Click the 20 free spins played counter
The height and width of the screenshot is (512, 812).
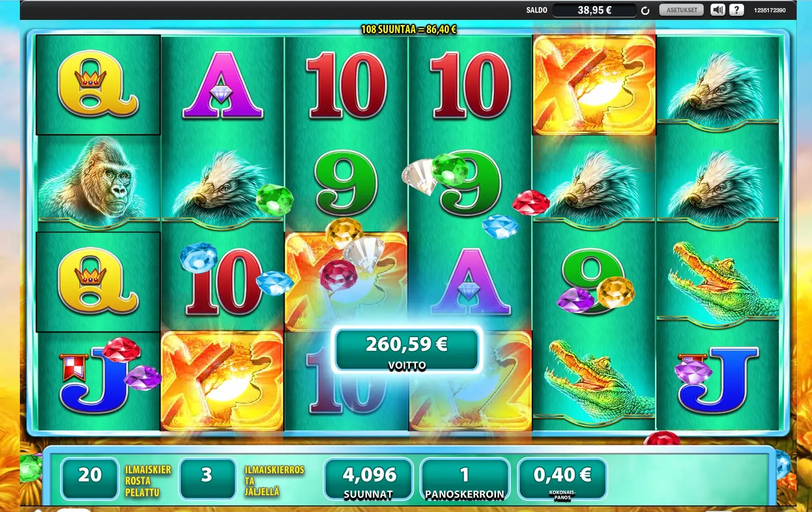click(90, 479)
